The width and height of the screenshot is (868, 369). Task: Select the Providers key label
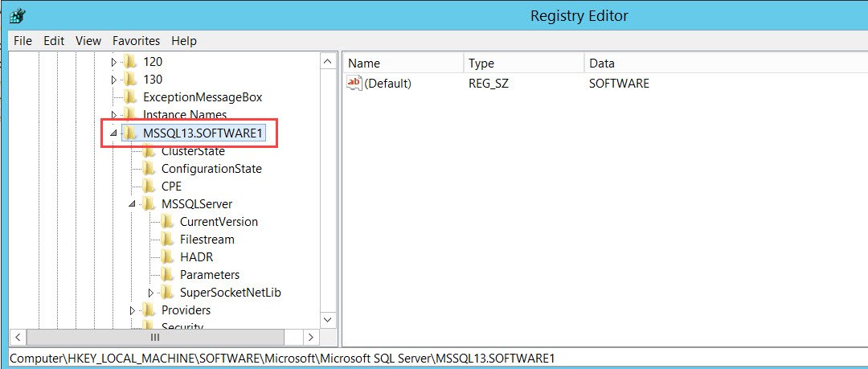(186, 310)
